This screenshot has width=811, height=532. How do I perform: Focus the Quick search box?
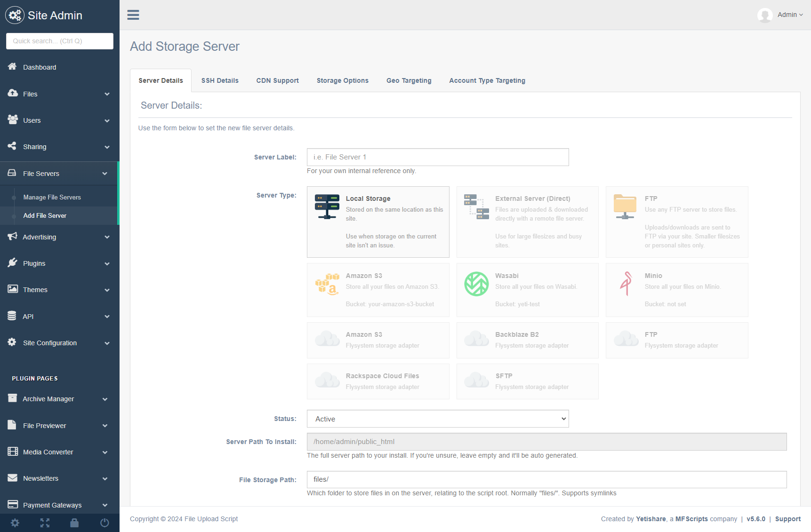click(60, 41)
